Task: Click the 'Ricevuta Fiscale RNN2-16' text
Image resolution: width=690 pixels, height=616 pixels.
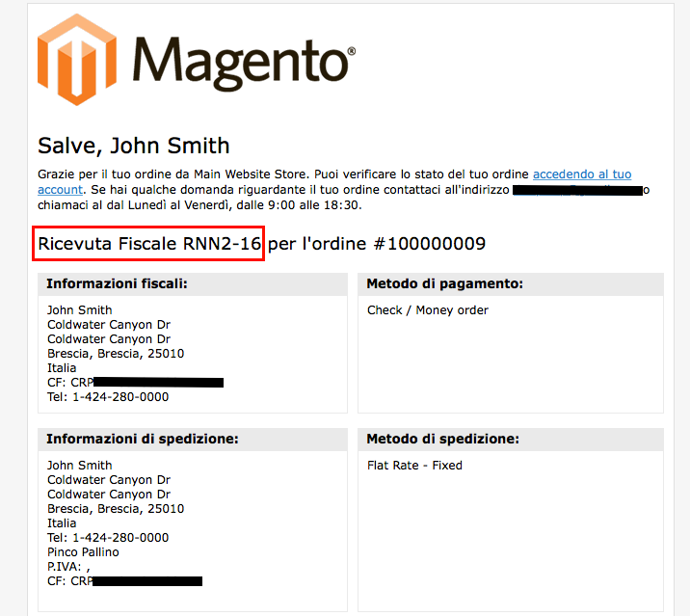Action: 149,244
